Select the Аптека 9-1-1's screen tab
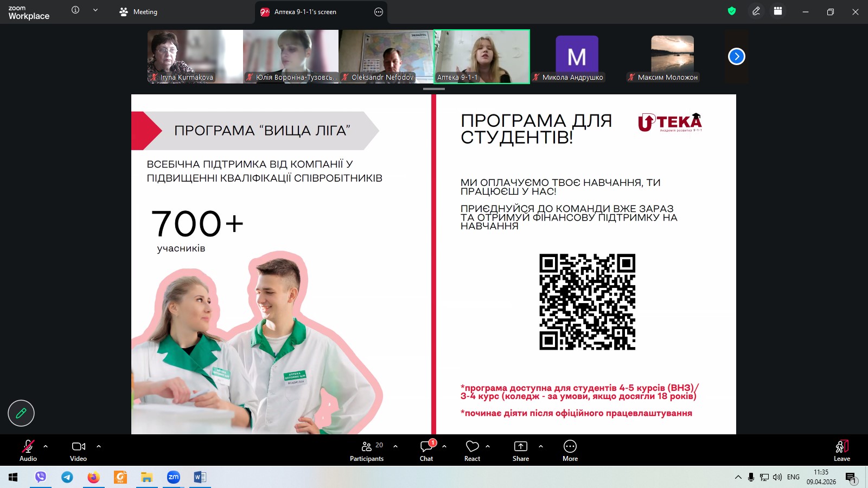This screenshot has height=488, width=868. (305, 12)
